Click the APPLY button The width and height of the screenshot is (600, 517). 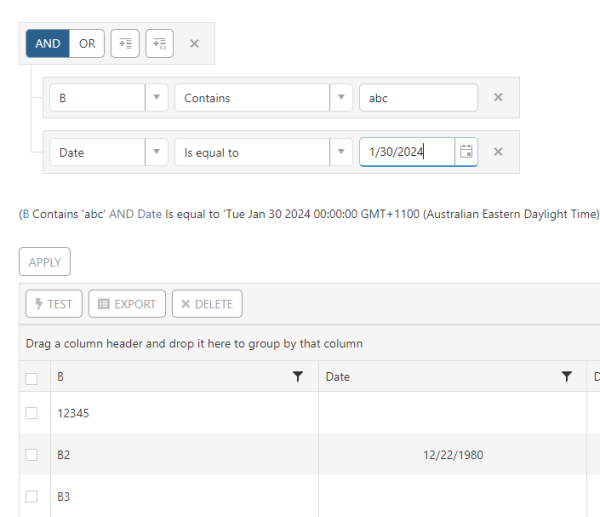coord(45,262)
